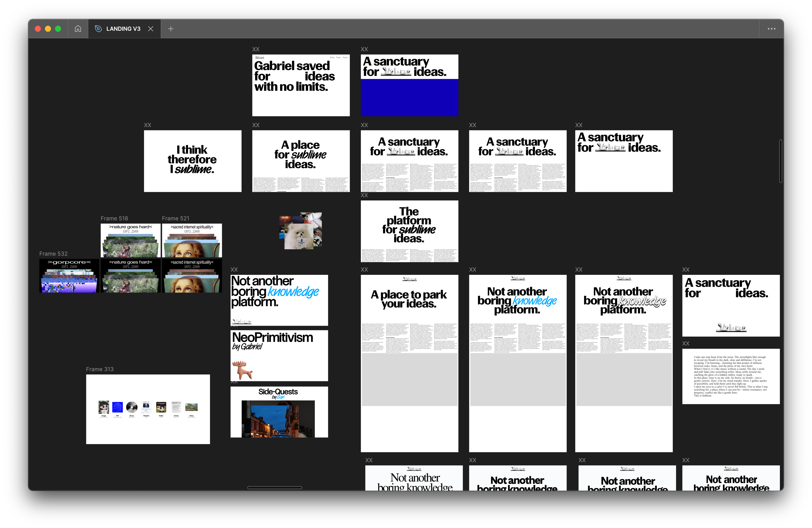Open a new tab with plus icon

[x=171, y=29]
